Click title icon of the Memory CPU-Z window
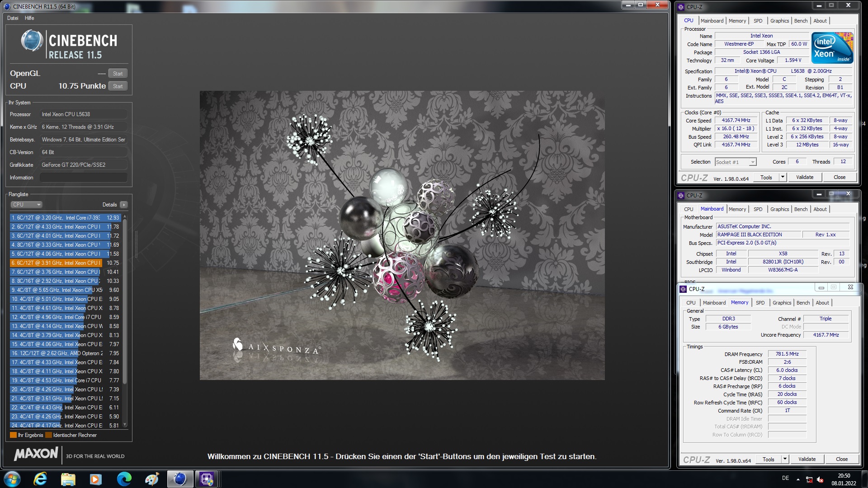This screenshot has height=488, width=868. pos(683,289)
